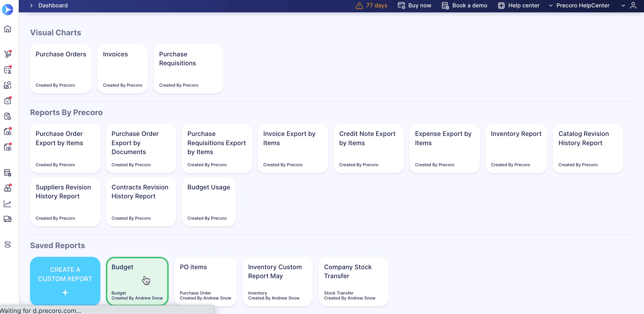The height and width of the screenshot is (314, 644).
Task: Click the warning triangle trial icon
Action: tap(359, 6)
